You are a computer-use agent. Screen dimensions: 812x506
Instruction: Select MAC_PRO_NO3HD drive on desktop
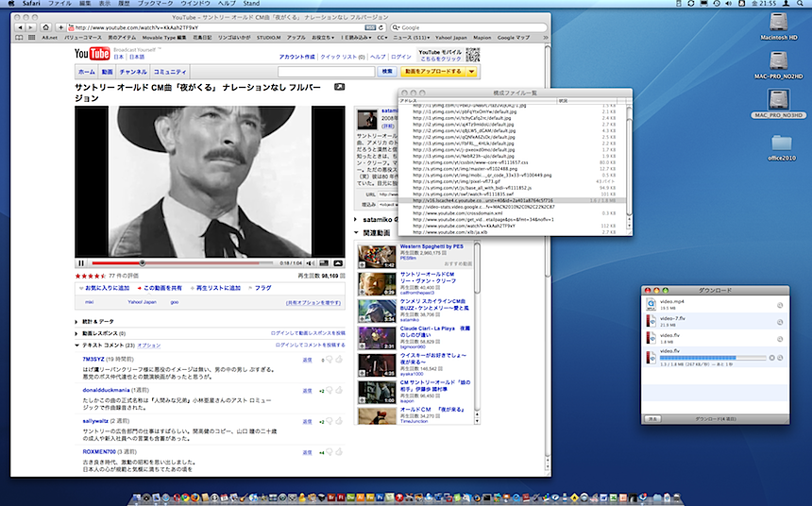coord(778,99)
